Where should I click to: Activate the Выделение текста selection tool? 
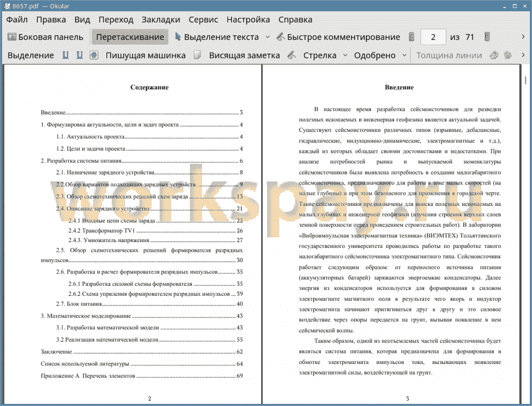pyautogui.click(x=217, y=37)
